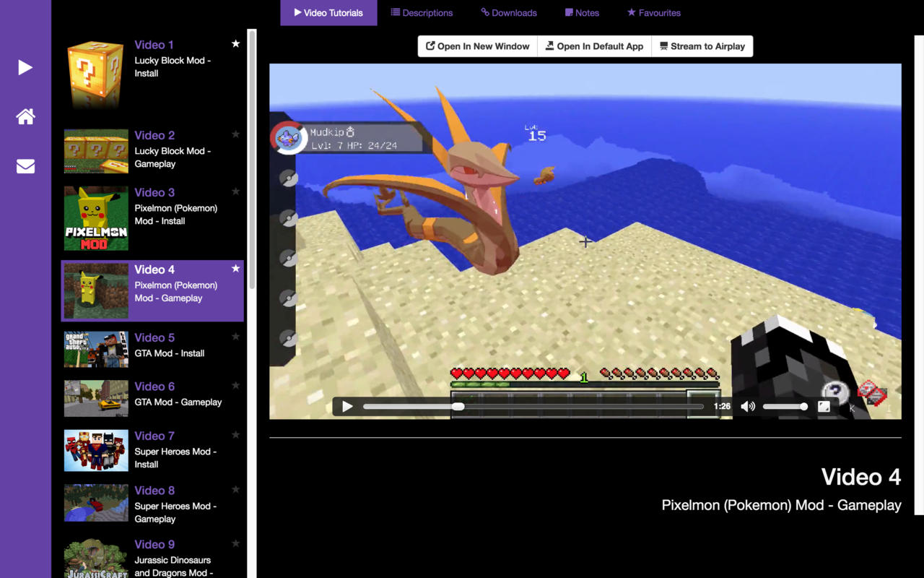Select Video 3 Pixelmon thumbnail
Screen dimensions: 924x578
click(96, 219)
